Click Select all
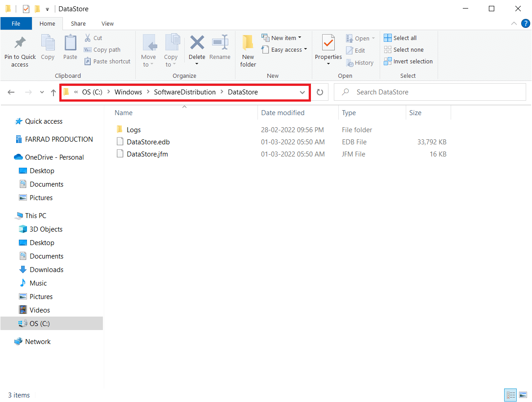Image resolution: width=532 pixels, height=402 pixels. tap(400, 38)
